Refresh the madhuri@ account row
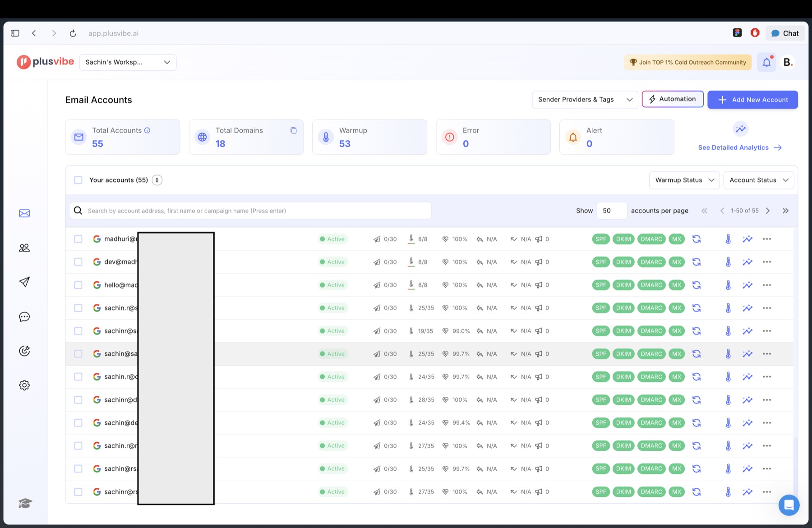This screenshot has width=812, height=528. point(697,239)
